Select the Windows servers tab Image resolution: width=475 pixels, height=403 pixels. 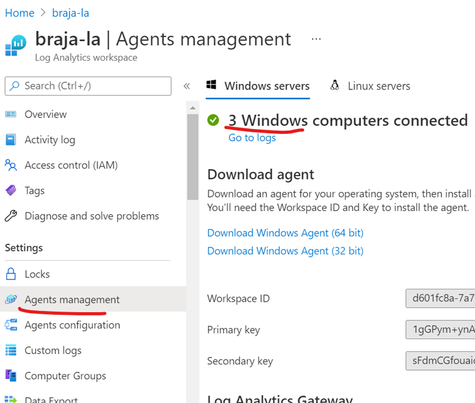[x=258, y=86]
